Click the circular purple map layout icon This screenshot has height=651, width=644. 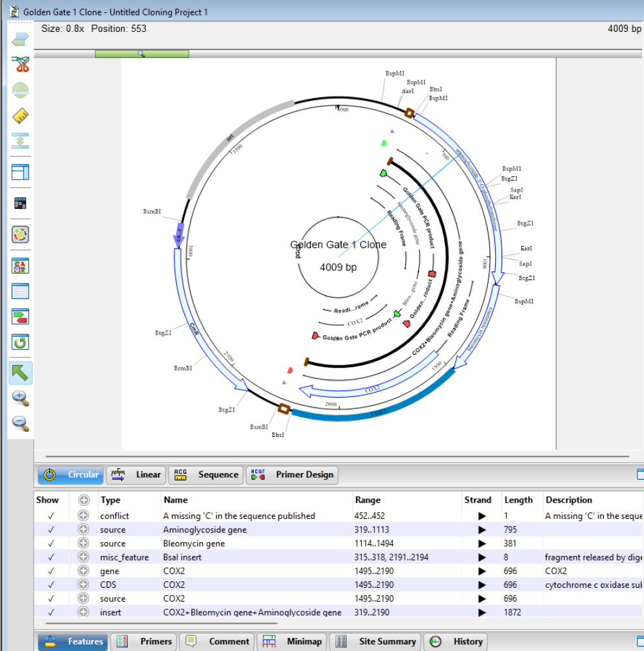click(x=21, y=234)
